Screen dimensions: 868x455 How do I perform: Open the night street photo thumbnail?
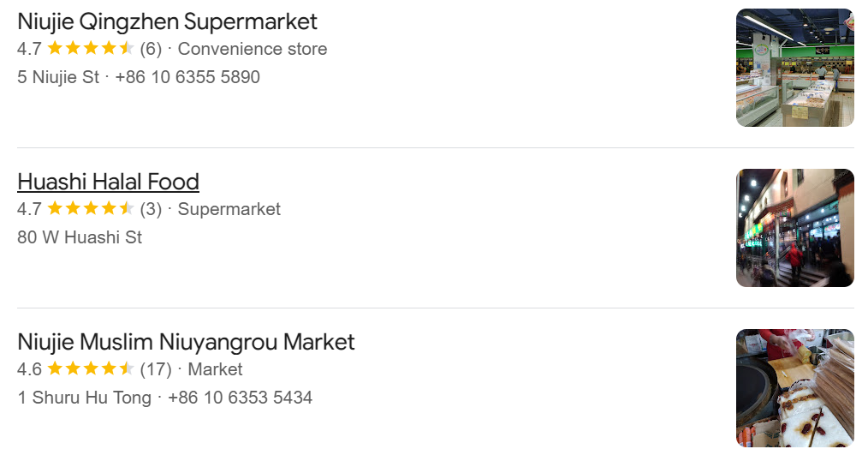coord(795,228)
